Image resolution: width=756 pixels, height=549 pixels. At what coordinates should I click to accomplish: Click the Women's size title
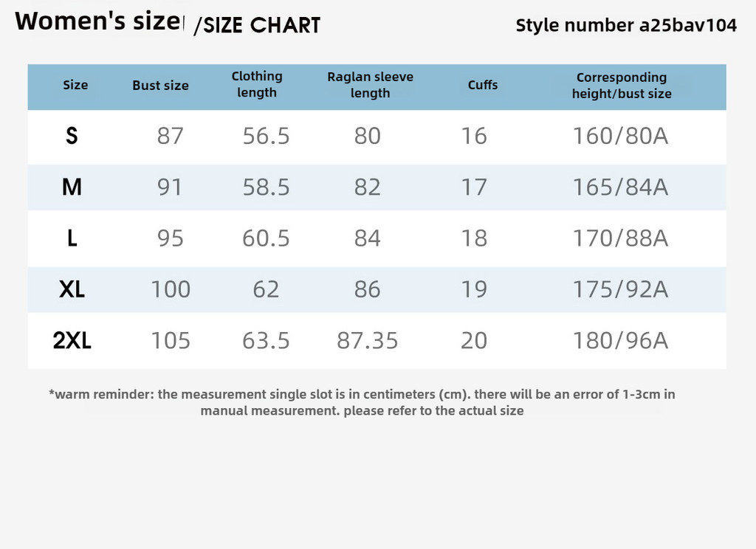(100, 21)
